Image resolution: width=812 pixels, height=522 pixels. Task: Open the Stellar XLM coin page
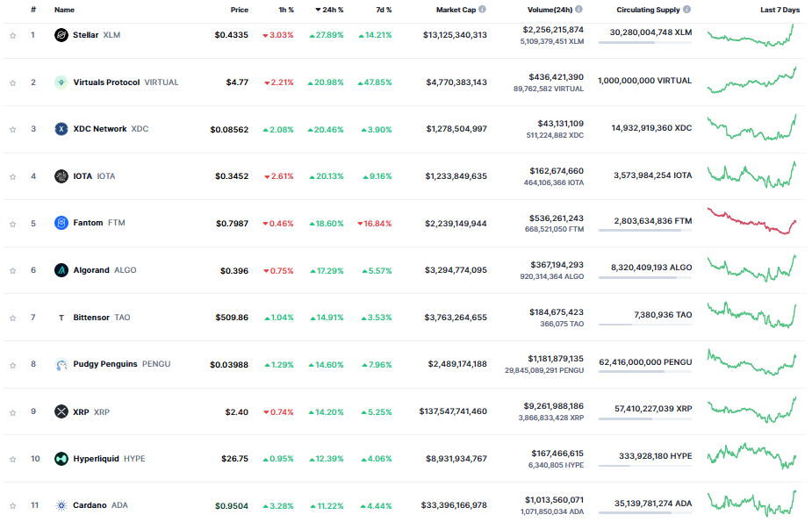[x=97, y=35]
